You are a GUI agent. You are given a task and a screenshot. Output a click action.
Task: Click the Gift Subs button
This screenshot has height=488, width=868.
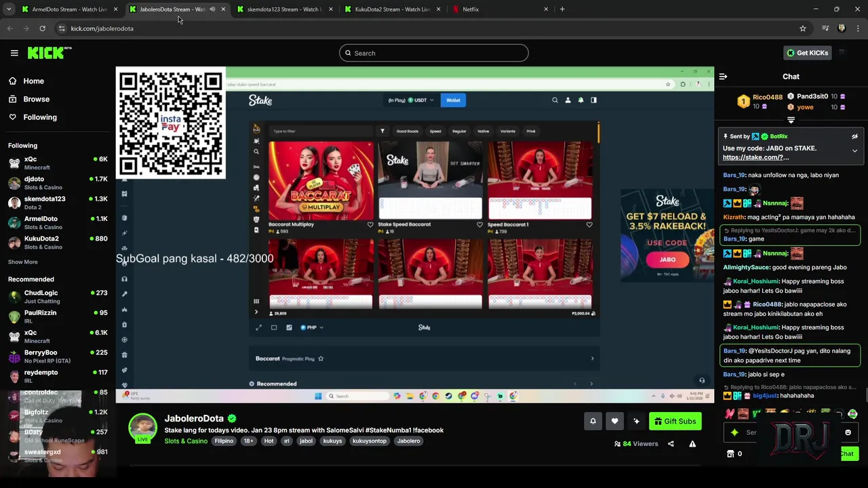tap(675, 421)
